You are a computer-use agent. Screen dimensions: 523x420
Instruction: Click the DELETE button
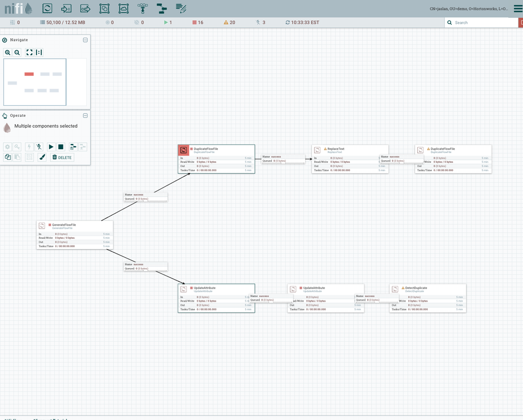coord(62,157)
